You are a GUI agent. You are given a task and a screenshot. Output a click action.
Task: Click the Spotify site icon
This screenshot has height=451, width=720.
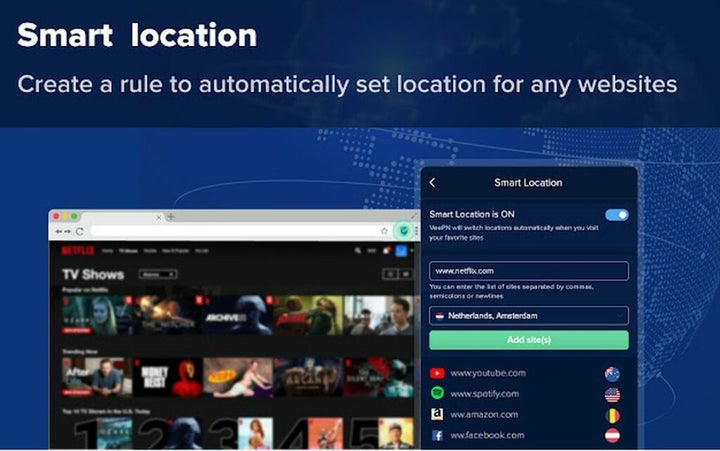(437, 394)
